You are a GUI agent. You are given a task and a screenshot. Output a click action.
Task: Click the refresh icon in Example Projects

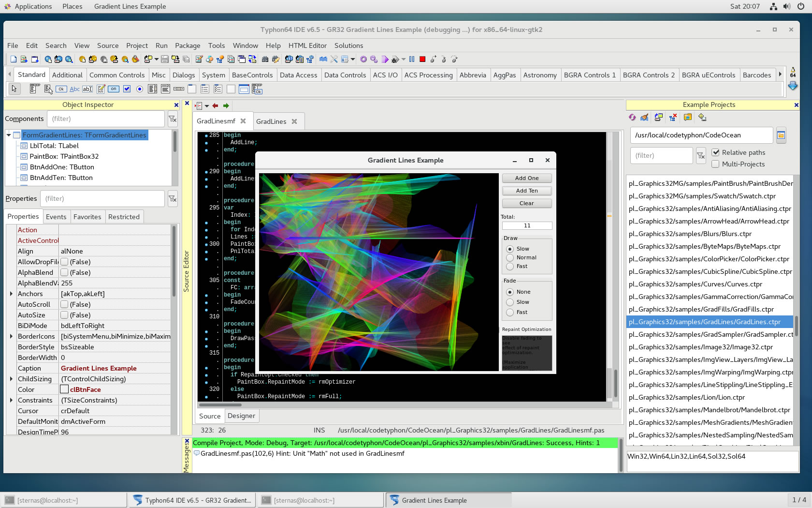(632, 117)
